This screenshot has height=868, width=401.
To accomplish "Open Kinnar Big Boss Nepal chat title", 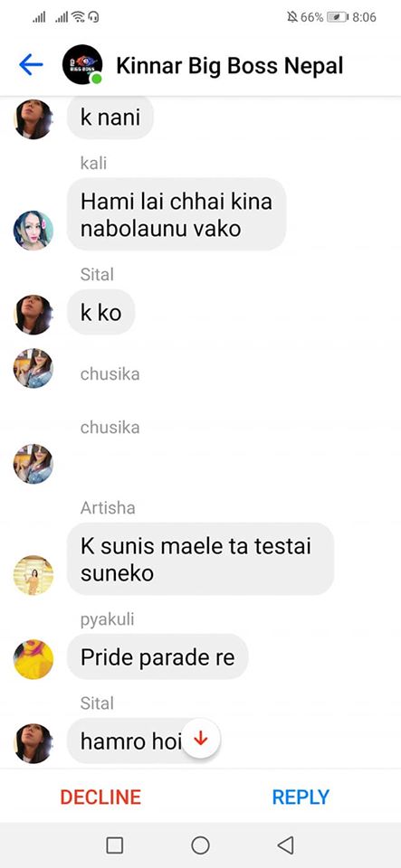I will tap(230, 65).
